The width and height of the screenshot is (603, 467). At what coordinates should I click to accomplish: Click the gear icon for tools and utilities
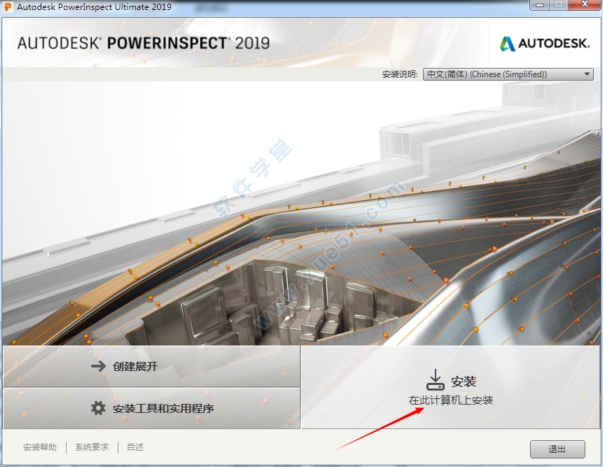[x=98, y=408]
